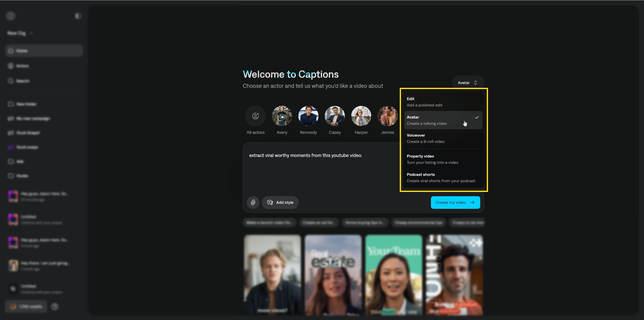
Task: Select the Harper actor avatar
Action: [361, 116]
